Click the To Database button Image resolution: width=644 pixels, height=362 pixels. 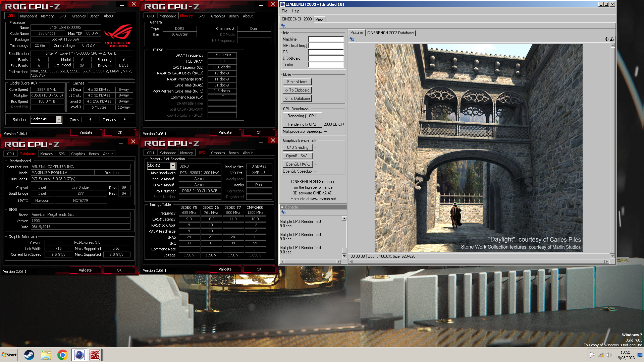pyautogui.click(x=297, y=99)
